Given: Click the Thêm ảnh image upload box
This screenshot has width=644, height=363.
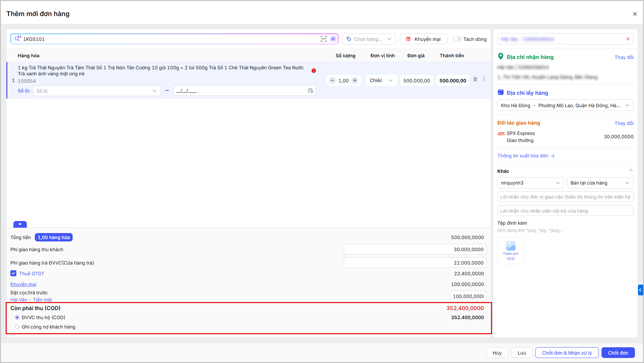Looking at the screenshot, I should coord(511,251).
